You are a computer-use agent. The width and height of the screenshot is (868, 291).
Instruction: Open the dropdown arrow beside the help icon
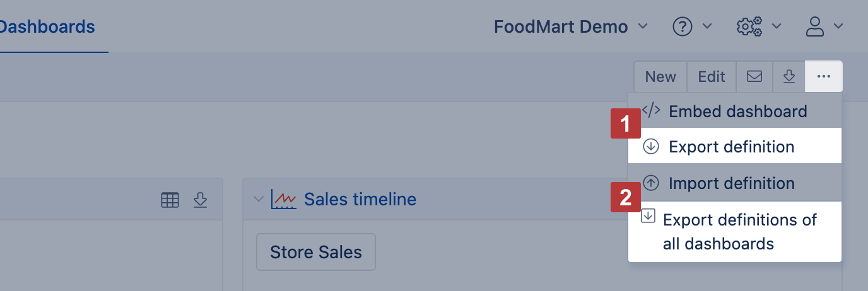707,26
